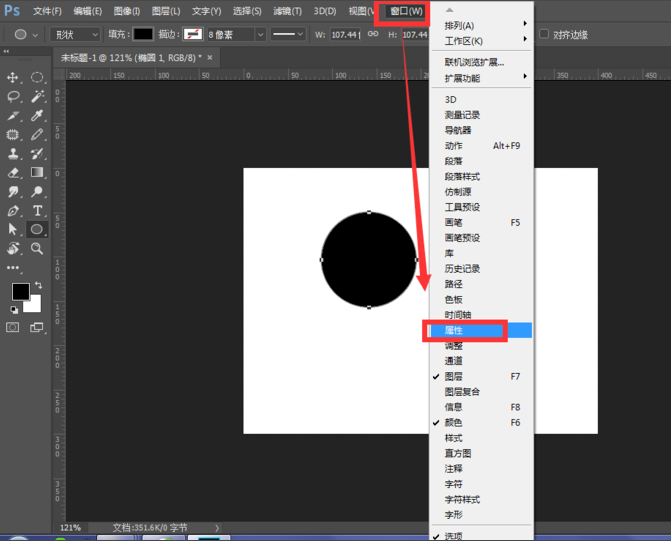Screen dimensions: 671x541
Task: Open the Edit Toolbar ellipsis menu
Action: [x=13, y=268]
